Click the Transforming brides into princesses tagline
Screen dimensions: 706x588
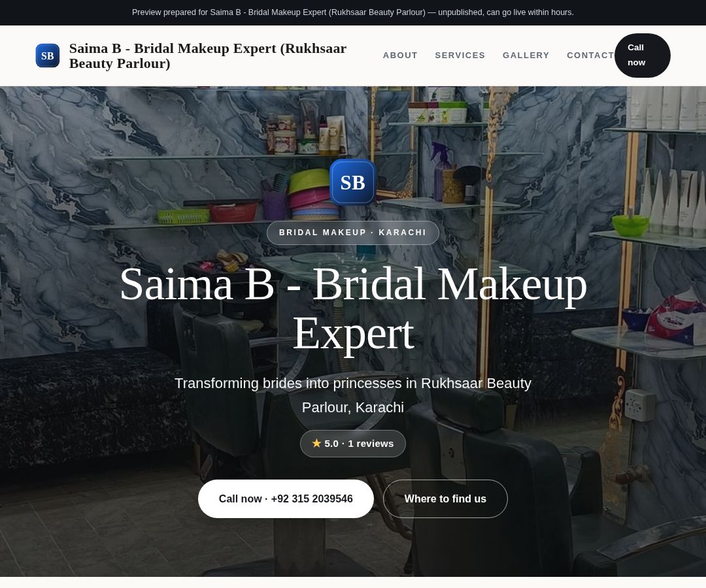pos(353,395)
